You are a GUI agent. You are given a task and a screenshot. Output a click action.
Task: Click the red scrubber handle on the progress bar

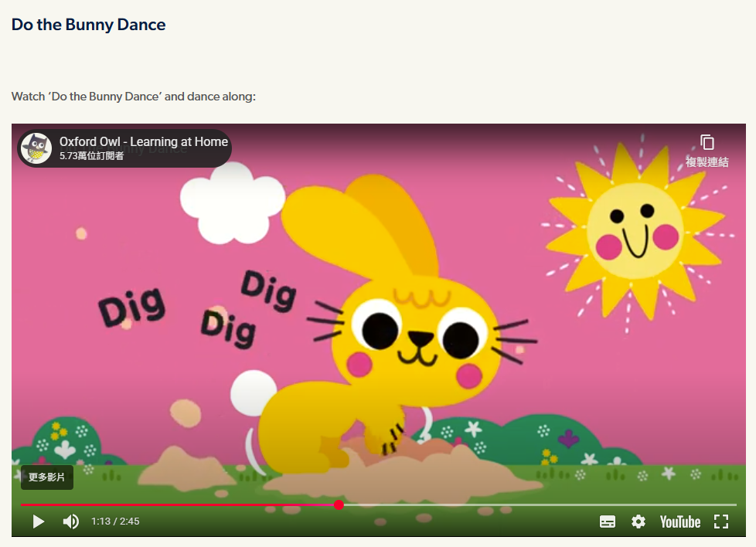point(339,505)
